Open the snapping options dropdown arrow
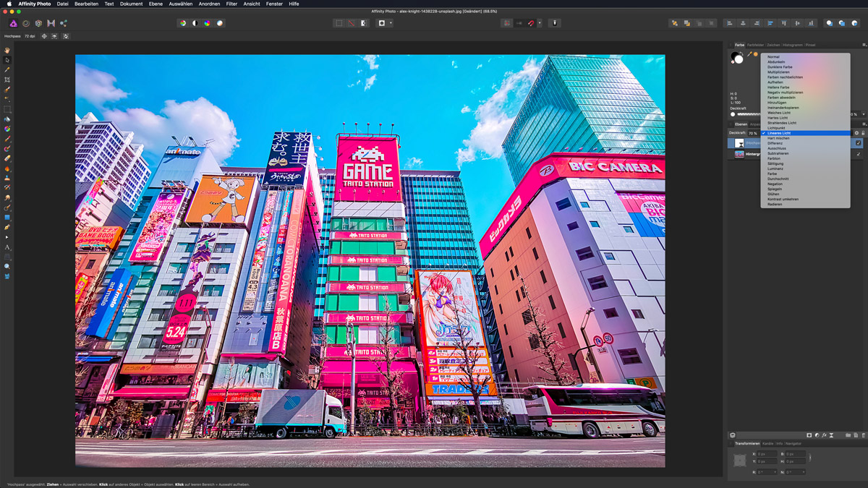This screenshot has height=488, width=868. click(540, 23)
